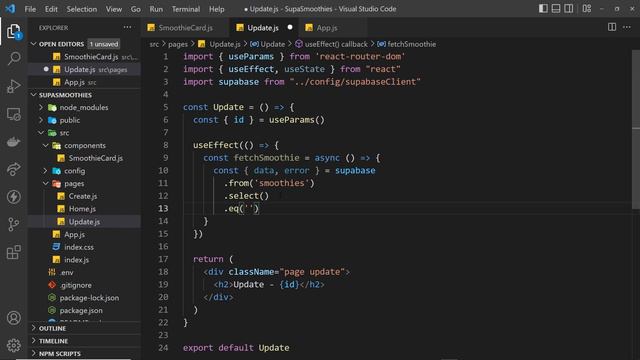Open the View menu
Screen dimensions: 640x360
click(x=113, y=9)
